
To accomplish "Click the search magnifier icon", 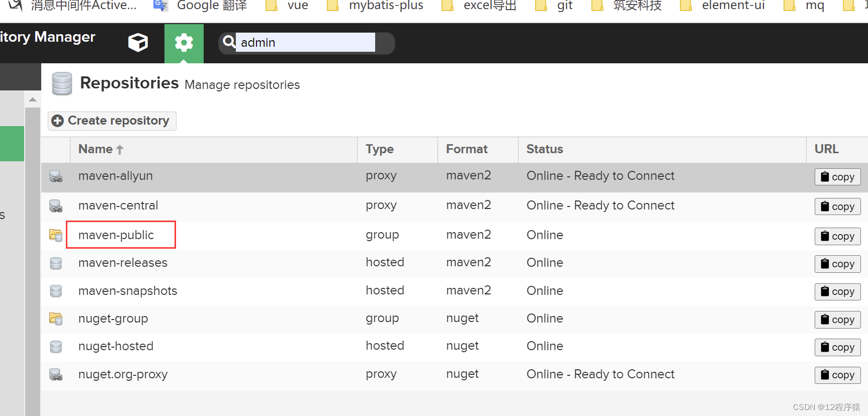I will (x=229, y=42).
